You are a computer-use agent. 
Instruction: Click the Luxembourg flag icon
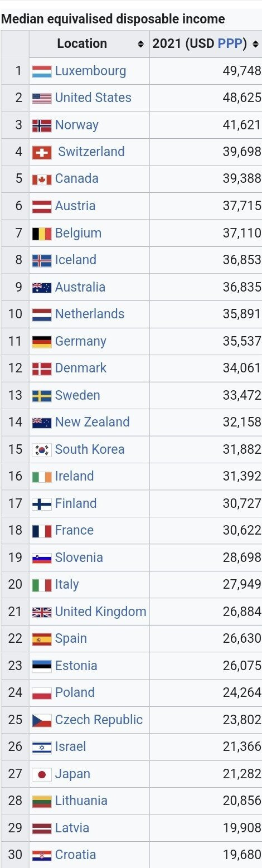[x=42, y=71]
